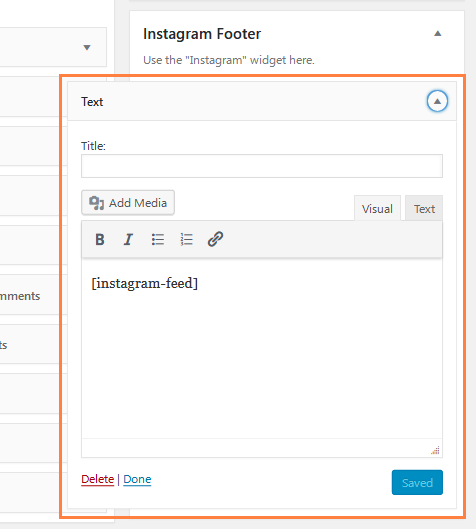This screenshot has height=529, width=476.
Task: Insert a link with chain icon
Action: coord(215,240)
